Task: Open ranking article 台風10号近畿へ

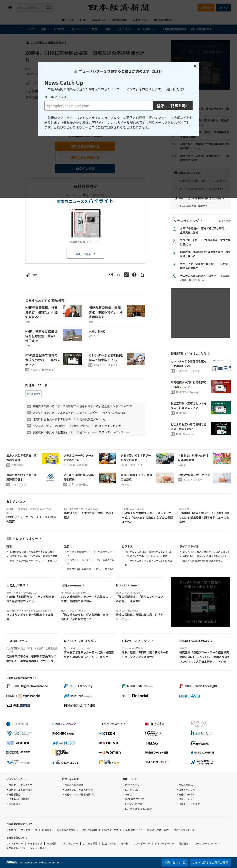Action: [x=203, y=230]
